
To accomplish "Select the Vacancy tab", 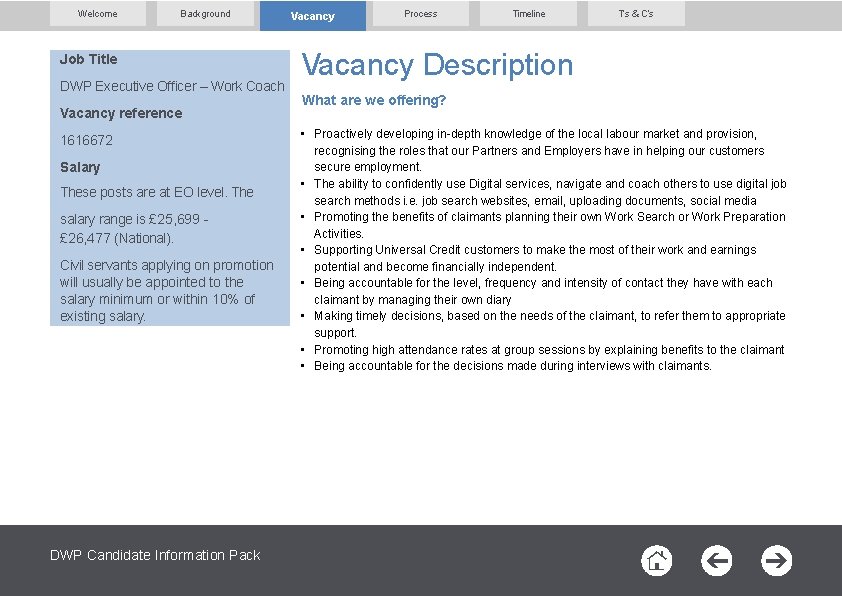I will (313, 16).
